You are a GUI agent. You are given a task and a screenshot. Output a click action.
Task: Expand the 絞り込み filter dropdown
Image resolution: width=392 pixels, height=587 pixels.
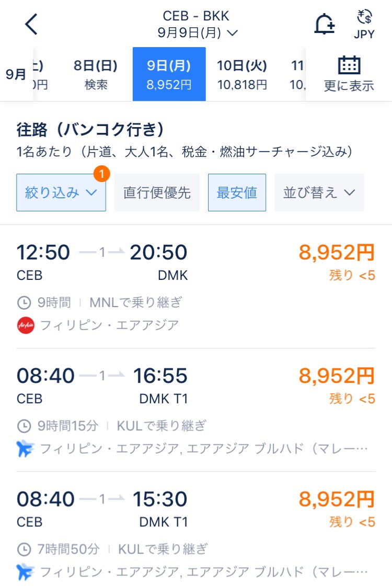click(x=61, y=193)
